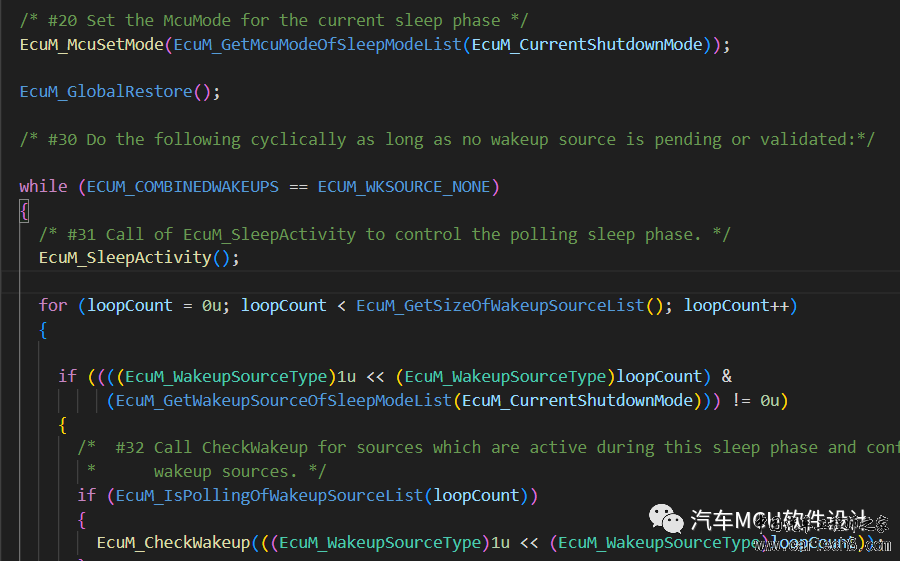Click the '#30 Do the following cyclically' comment
The height and width of the screenshot is (561, 900).
[x=447, y=140]
